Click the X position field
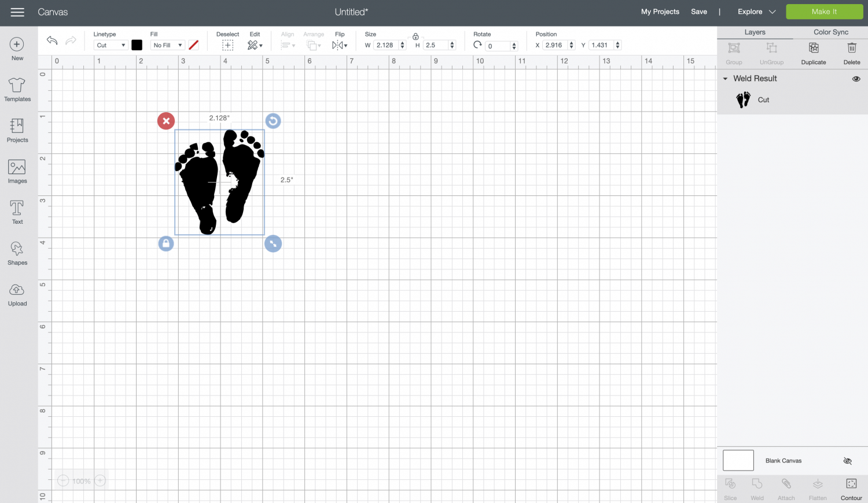This screenshot has width=868, height=503. (x=555, y=45)
